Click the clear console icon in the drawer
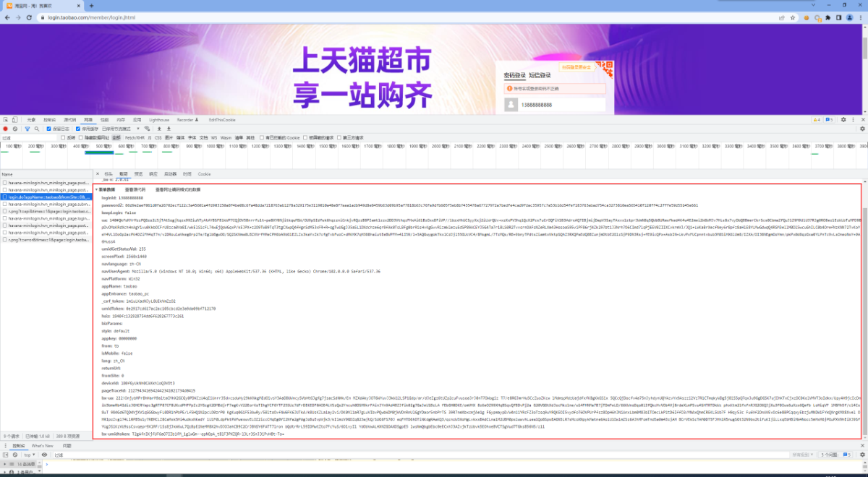The width and height of the screenshot is (868, 477). click(x=15, y=455)
